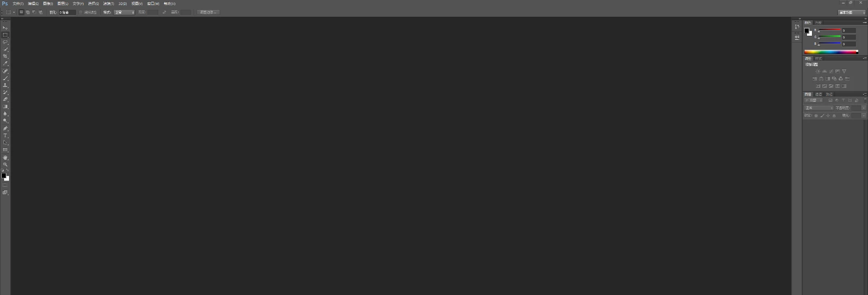This screenshot has width=868, height=295.
Task: Select the Clone Stamp tool
Action: click(5, 86)
